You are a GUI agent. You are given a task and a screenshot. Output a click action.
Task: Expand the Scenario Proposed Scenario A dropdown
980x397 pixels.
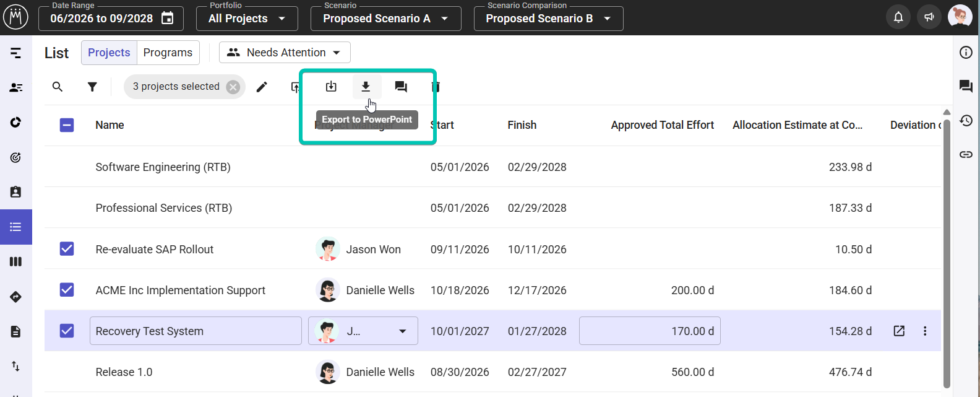point(385,19)
